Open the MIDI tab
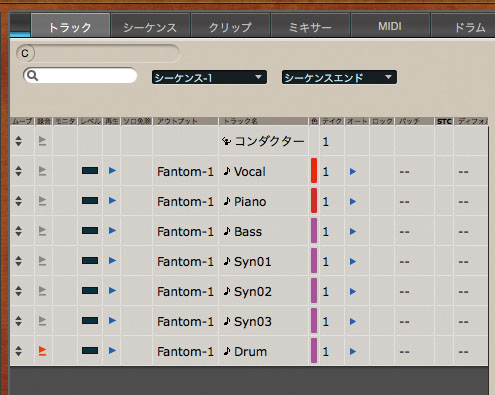 (x=390, y=26)
